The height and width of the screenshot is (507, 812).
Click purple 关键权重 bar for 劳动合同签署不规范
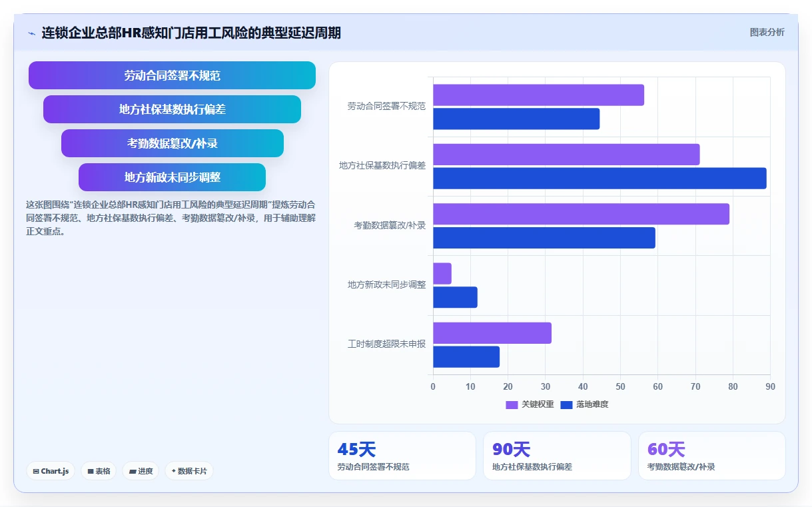(538, 95)
